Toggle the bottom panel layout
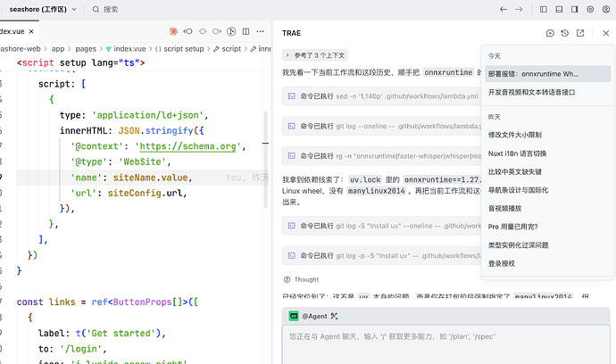Screen dimensions: 616x364 tap(559, 9)
